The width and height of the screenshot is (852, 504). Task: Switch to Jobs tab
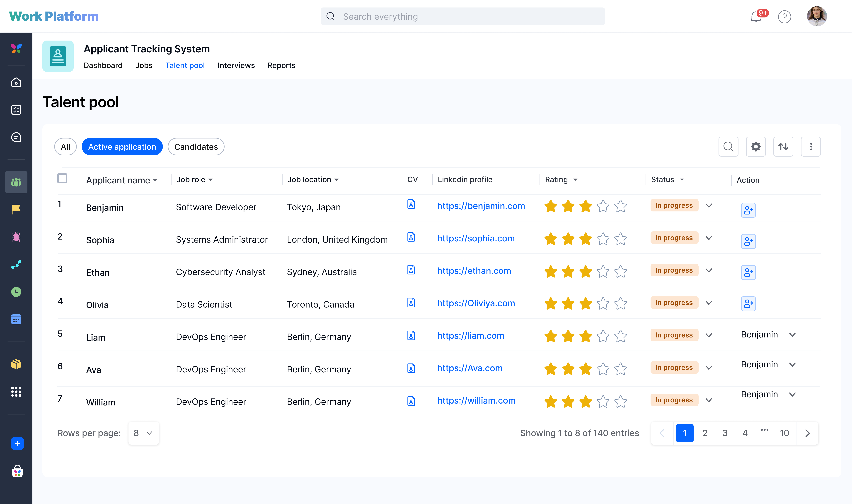[144, 65]
